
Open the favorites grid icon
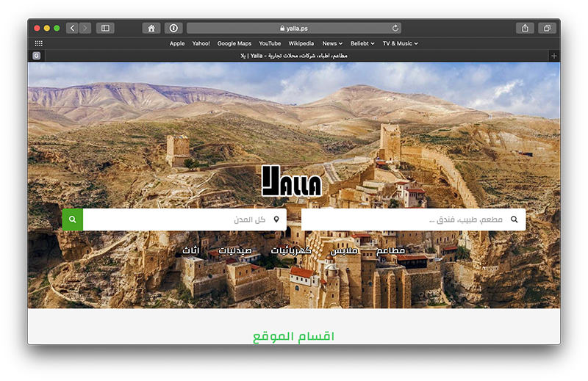pyautogui.click(x=39, y=43)
